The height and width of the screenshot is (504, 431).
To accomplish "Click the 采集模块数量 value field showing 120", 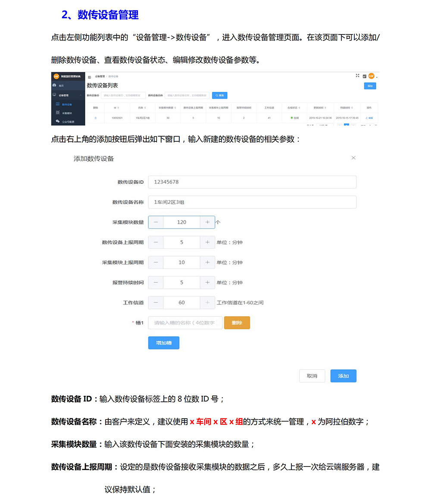I will 181,222.
